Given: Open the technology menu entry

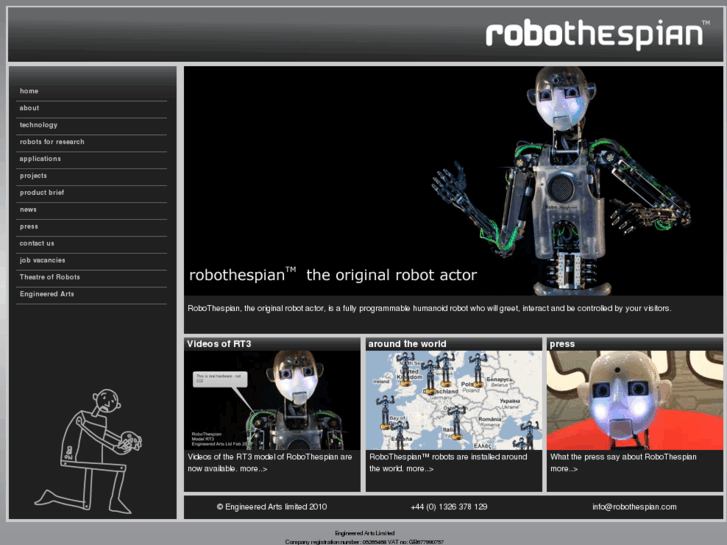Looking at the screenshot, I should pos(38,125).
